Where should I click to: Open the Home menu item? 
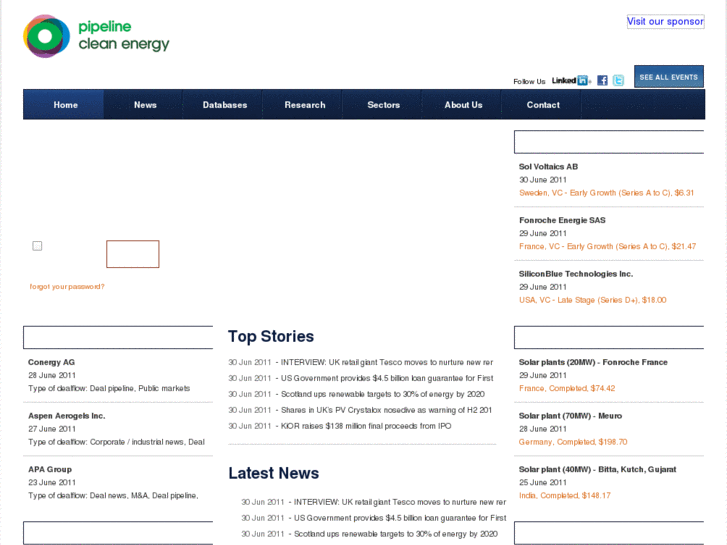[65, 105]
